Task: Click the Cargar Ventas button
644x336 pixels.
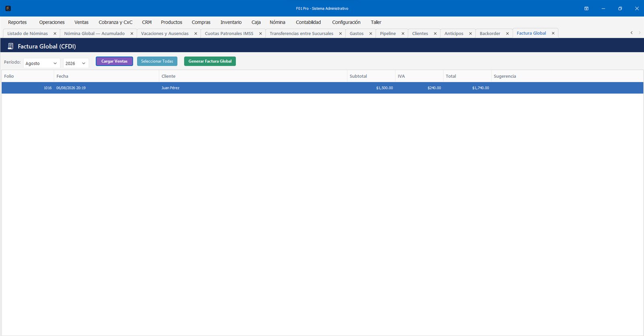Action: click(114, 61)
